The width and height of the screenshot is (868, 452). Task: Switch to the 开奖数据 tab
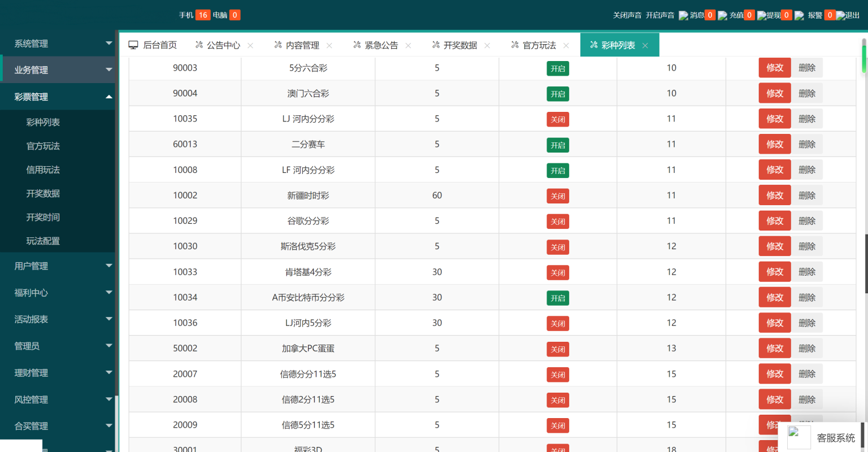459,45
